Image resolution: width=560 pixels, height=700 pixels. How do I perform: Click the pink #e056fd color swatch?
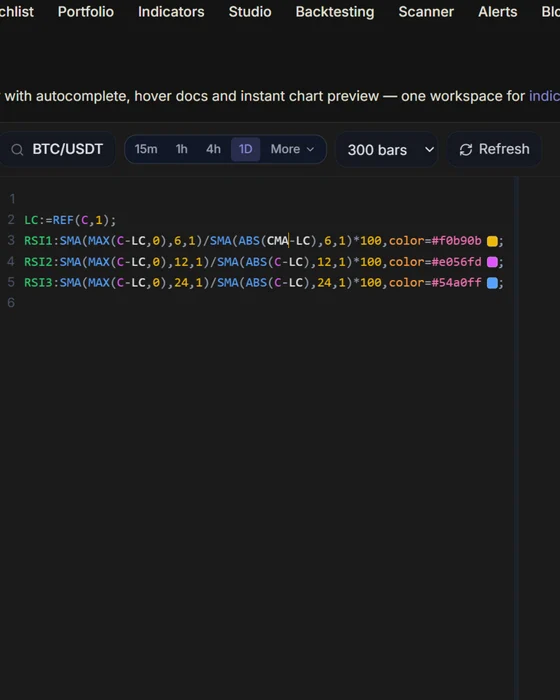pyautogui.click(x=492, y=262)
